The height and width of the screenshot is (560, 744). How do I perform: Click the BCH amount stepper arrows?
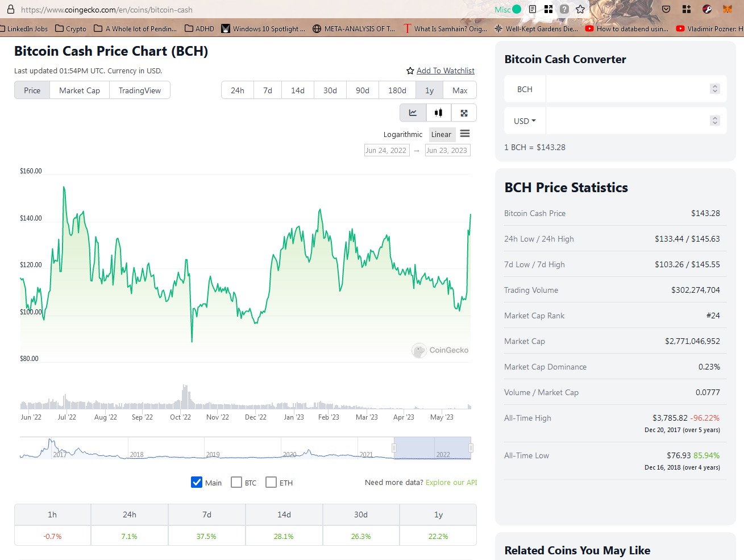715,89
